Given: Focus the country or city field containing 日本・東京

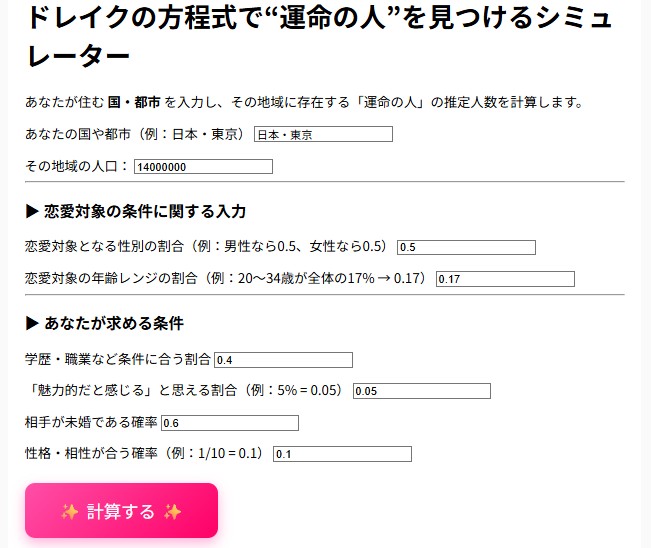Looking at the screenshot, I should click(x=323, y=134).
